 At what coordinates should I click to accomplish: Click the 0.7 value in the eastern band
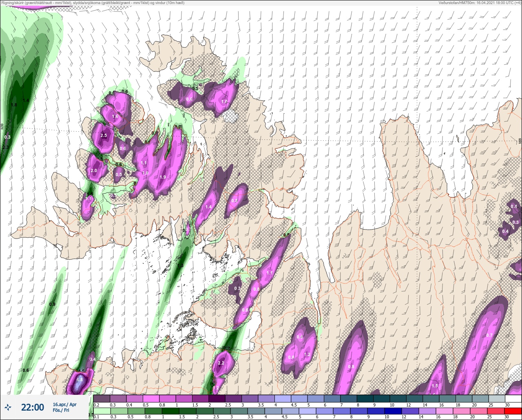(x=489, y=335)
